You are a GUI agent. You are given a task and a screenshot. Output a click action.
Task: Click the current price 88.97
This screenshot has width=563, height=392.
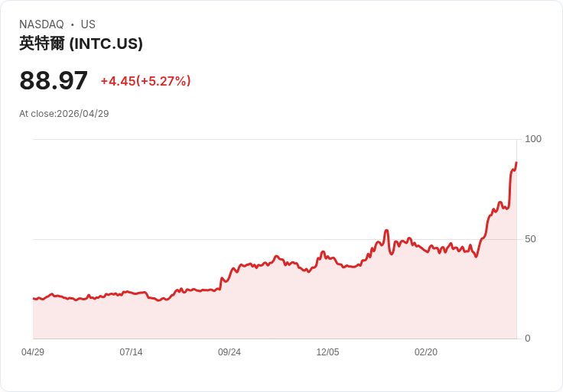[54, 81]
